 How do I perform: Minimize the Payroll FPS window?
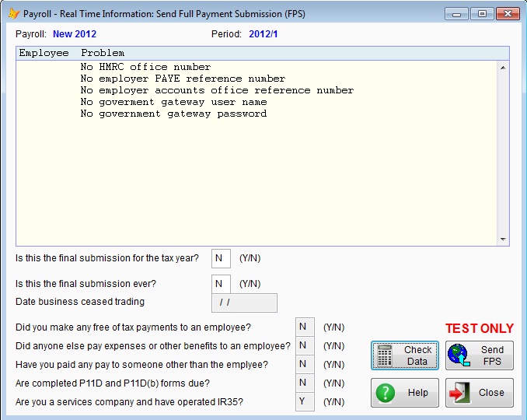456,14
